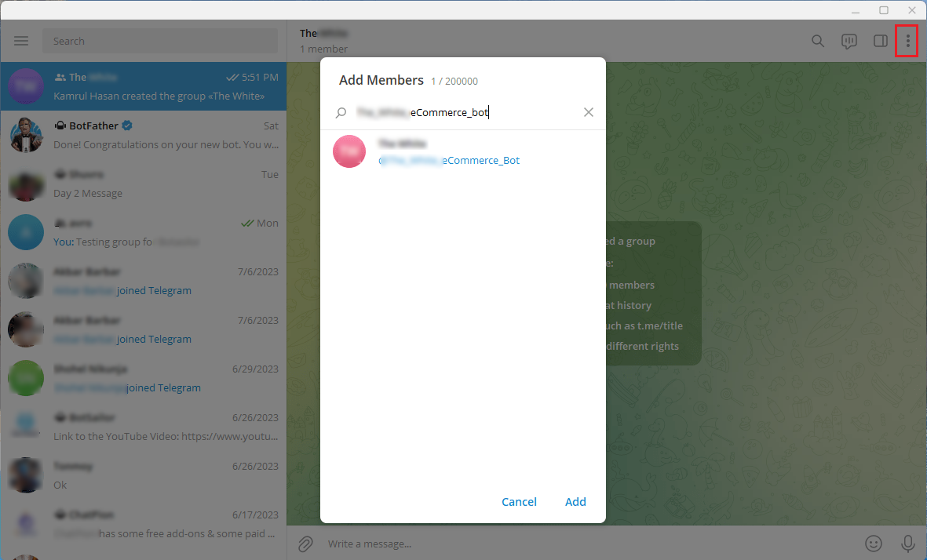Open the hamburger main menu

21,41
